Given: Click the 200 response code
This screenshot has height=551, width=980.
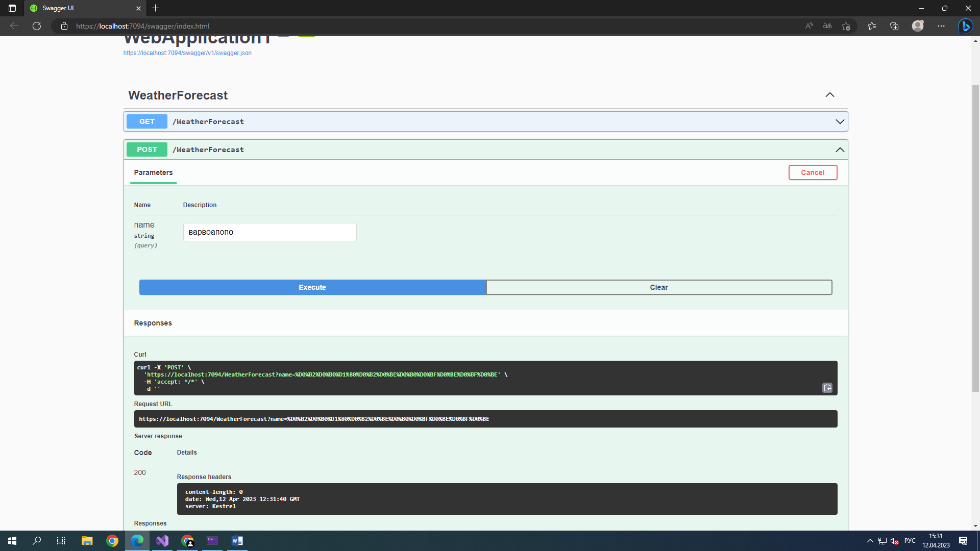Looking at the screenshot, I should (140, 472).
